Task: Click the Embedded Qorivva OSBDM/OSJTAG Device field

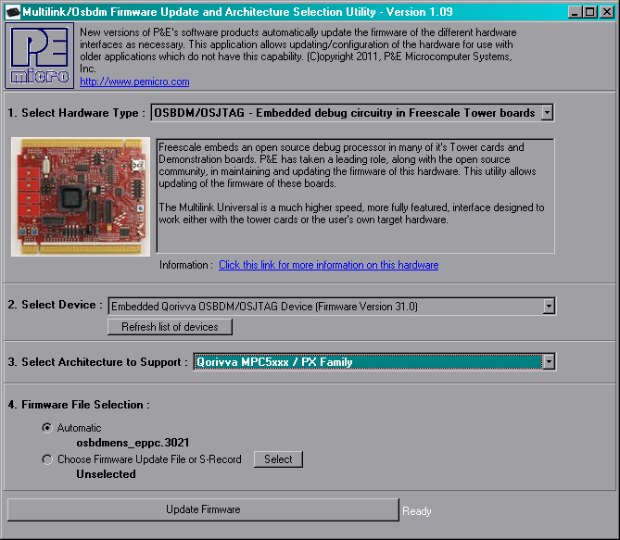Action: pyautogui.click(x=332, y=306)
